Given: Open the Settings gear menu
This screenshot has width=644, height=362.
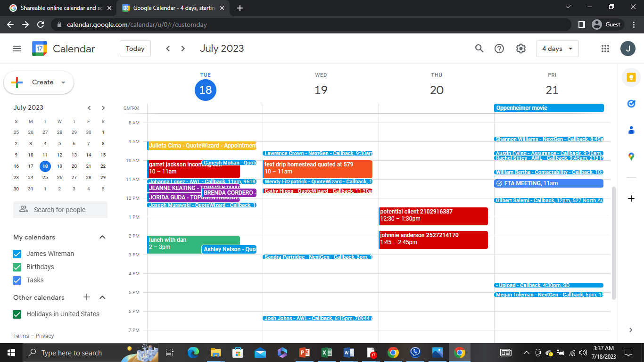Looking at the screenshot, I should click(x=520, y=49).
